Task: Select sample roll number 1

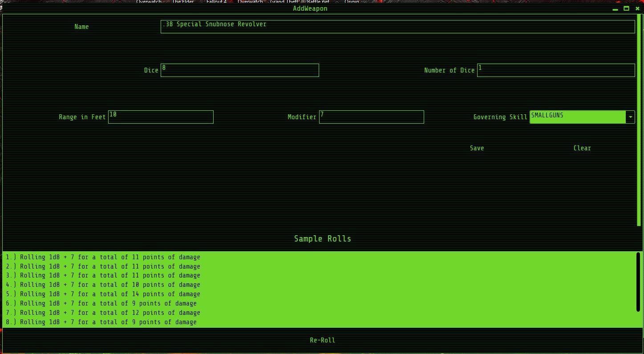Action: (x=102, y=257)
